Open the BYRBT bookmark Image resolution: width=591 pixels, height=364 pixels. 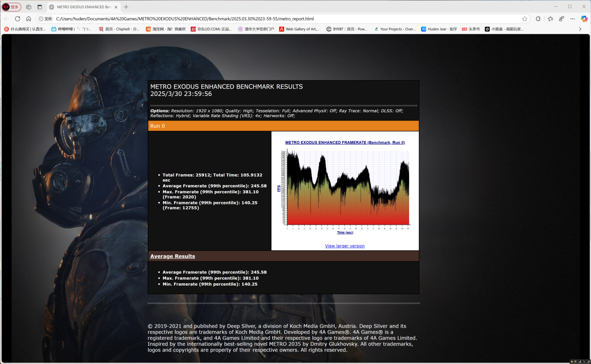click(x=347, y=29)
